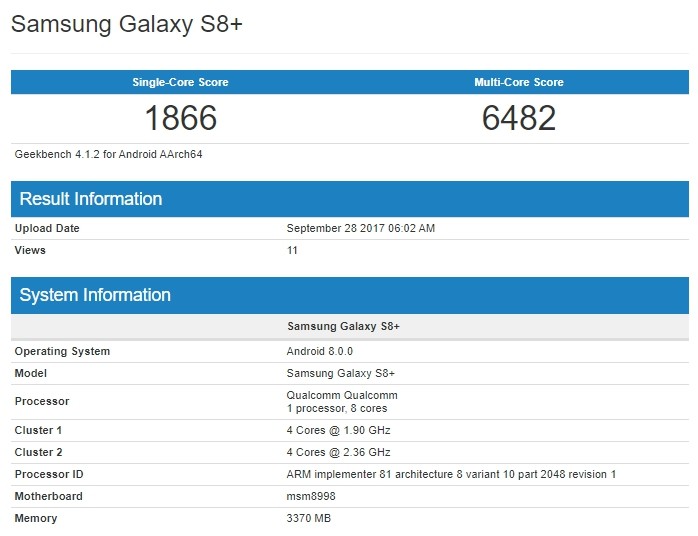Screen dimensions: 698x536
Task: Click the multi-core score value 6482
Action: (x=519, y=118)
